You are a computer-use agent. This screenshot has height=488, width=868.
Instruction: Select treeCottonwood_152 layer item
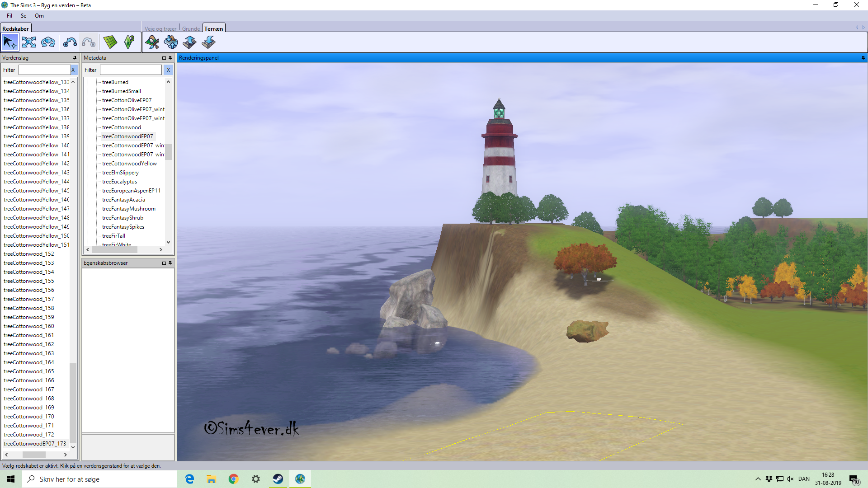29,254
